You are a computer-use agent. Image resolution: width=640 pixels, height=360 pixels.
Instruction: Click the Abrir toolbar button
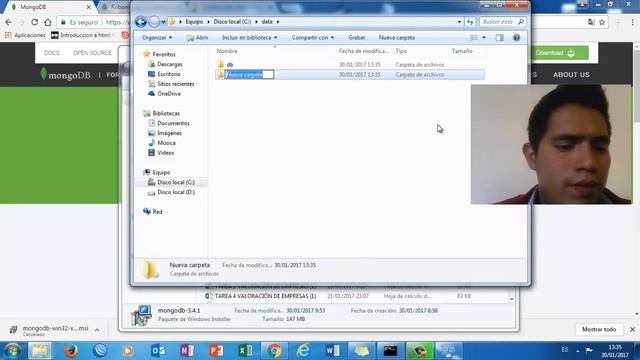(x=198, y=38)
